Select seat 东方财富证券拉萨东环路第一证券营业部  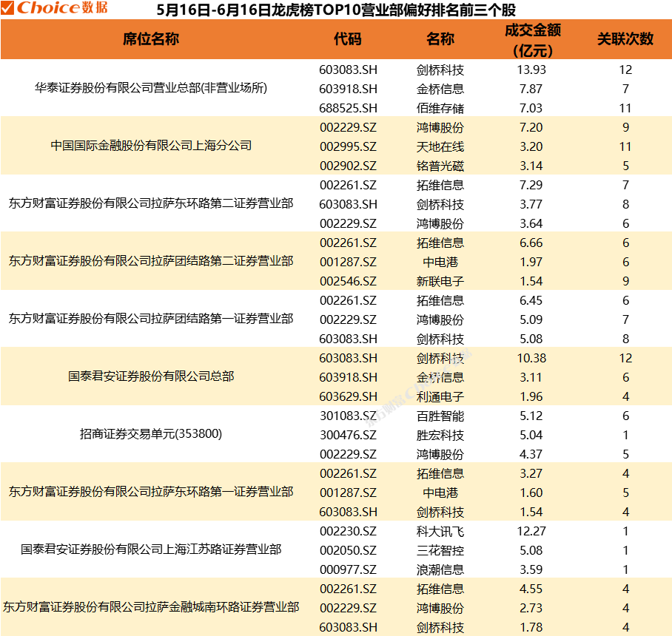pos(151,492)
